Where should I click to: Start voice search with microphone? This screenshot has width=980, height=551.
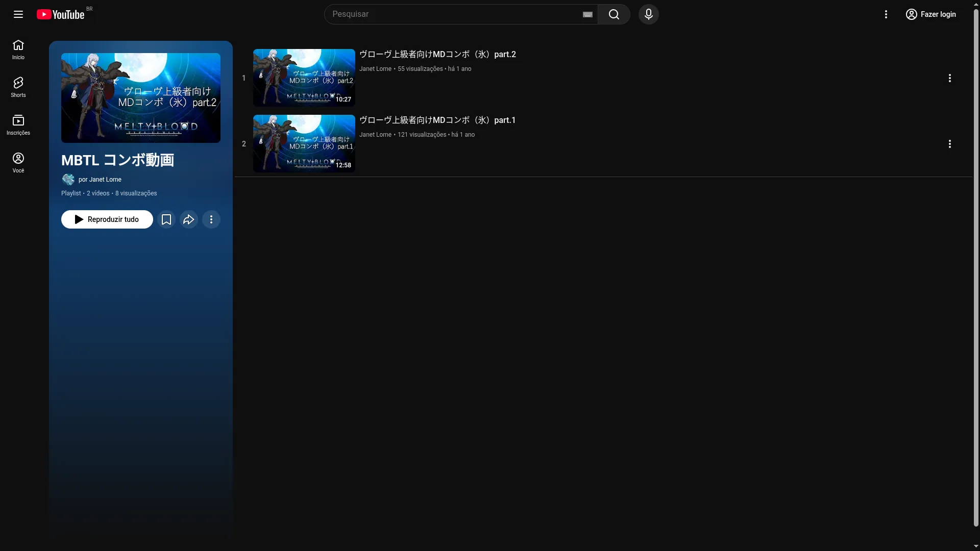click(648, 14)
